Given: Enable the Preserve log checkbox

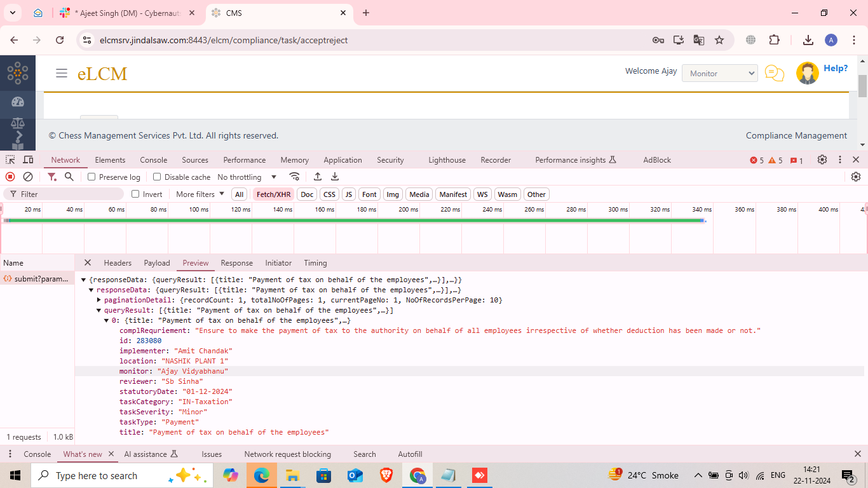Looking at the screenshot, I should (92, 177).
